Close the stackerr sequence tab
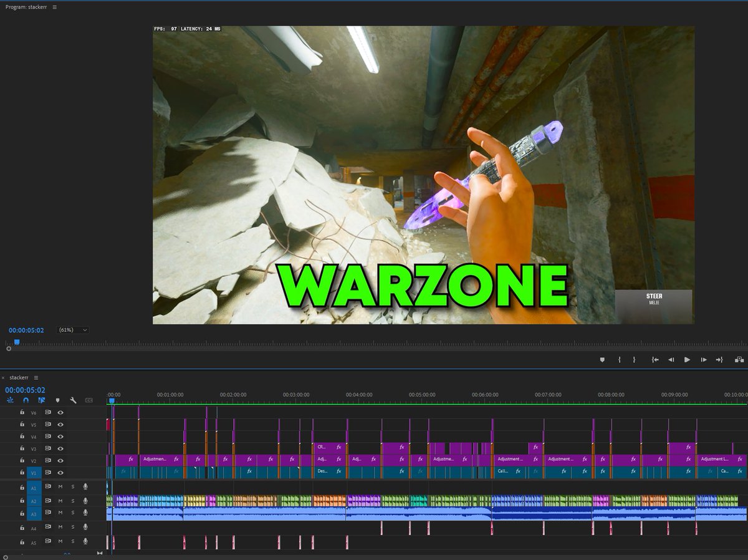 [x=3, y=377]
